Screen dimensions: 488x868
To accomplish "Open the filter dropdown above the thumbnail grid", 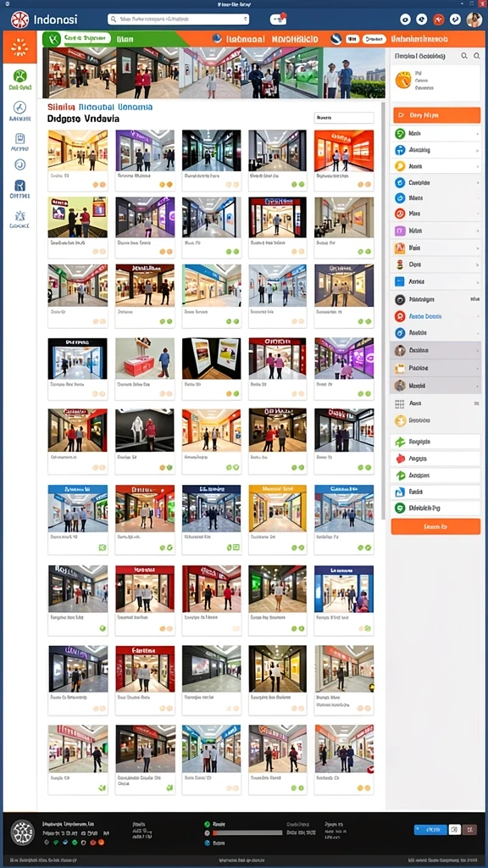I will (x=344, y=118).
